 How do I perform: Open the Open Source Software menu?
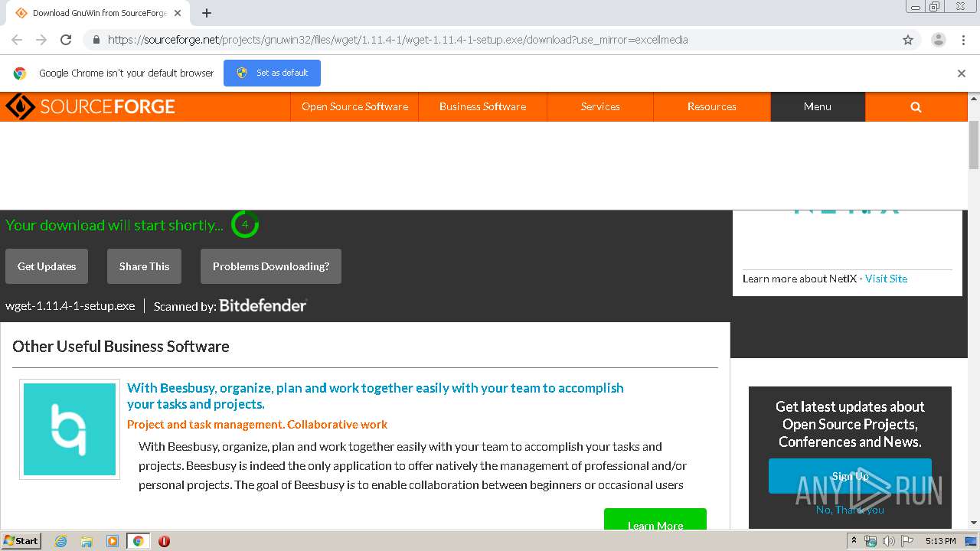(x=354, y=107)
